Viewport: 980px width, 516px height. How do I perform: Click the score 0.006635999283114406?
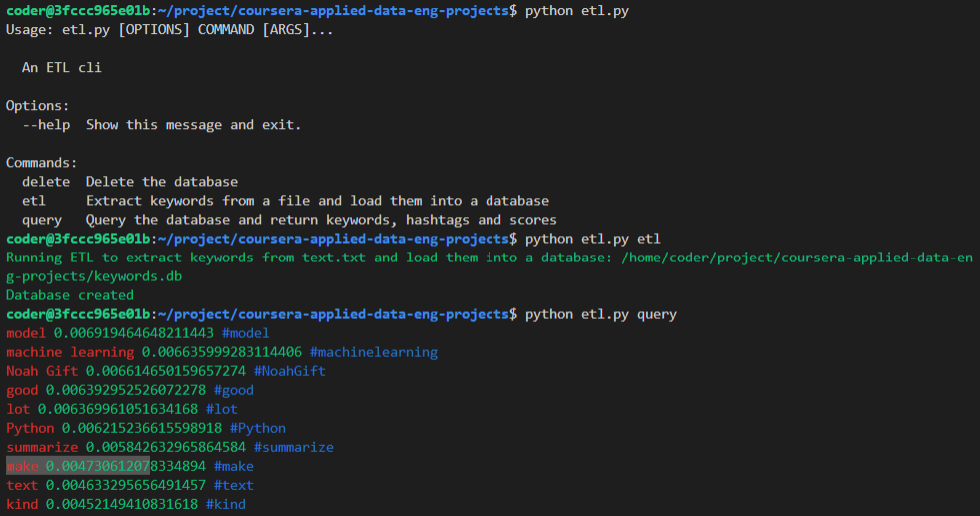pos(221,352)
